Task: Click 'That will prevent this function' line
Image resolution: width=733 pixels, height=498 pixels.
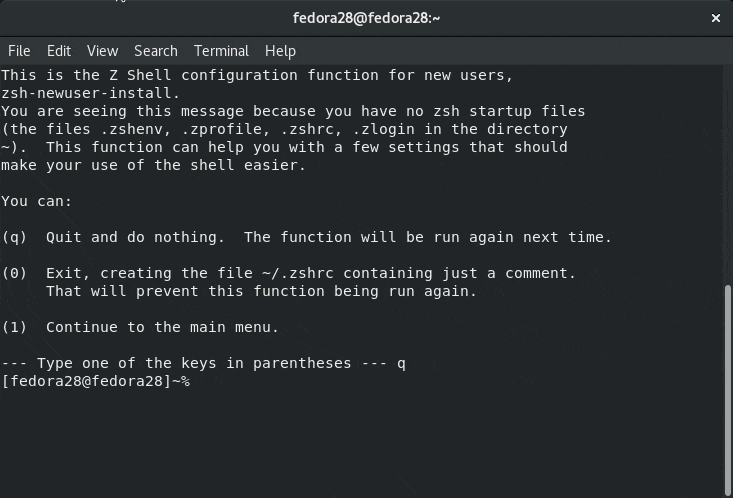Action: [x=261, y=291]
